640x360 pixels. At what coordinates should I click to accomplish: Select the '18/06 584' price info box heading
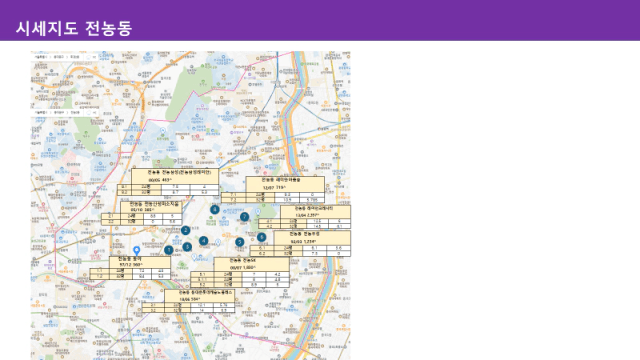coord(200,296)
